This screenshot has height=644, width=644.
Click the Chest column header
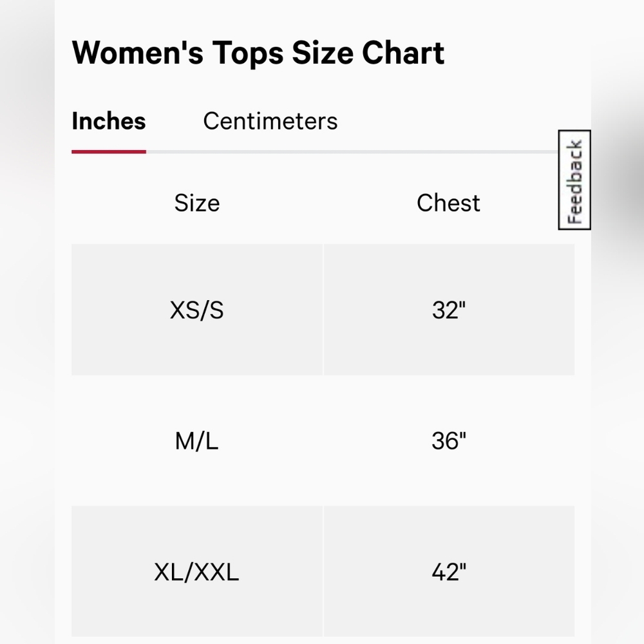[x=448, y=203]
